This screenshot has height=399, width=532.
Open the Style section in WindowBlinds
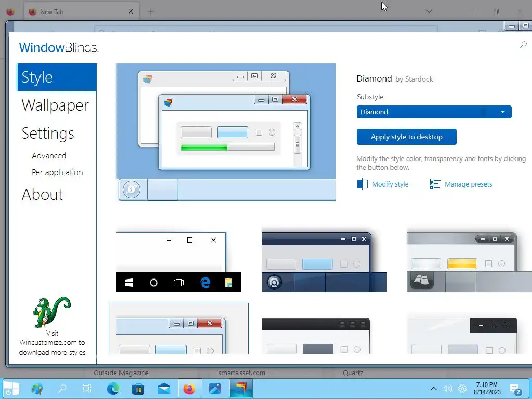coord(57,77)
